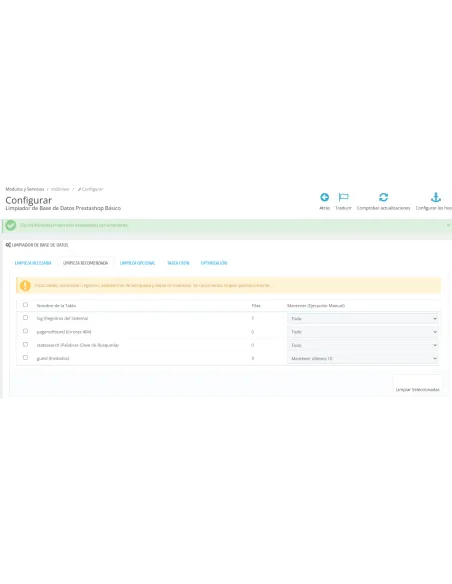Click the Módulos y Servicios breadcrumb link
Image resolution: width=452 pixels, height=584 pixels.
pos(25,189)
